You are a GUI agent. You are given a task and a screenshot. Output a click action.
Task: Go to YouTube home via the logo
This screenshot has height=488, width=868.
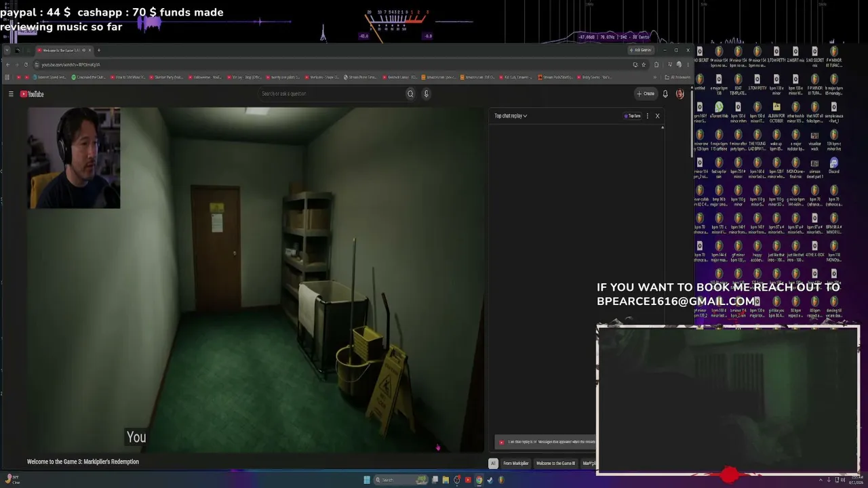pos(32,94)
